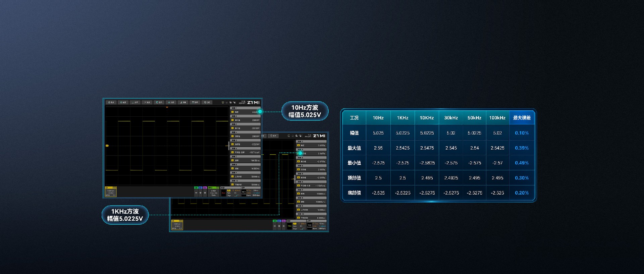Toggle the yellow C1 channel box in lower oscilloscope
Screen dimensions: 644x274
click(x=177, y=225)
